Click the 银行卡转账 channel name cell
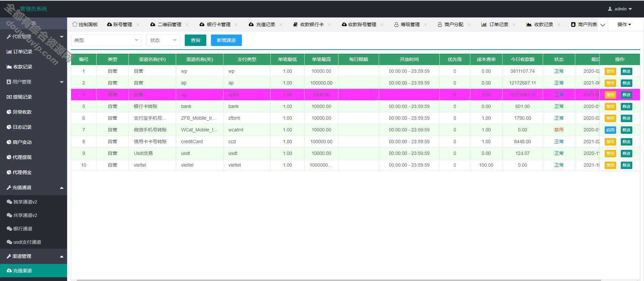This screenshot has width=644, height=281. [152, 106]
